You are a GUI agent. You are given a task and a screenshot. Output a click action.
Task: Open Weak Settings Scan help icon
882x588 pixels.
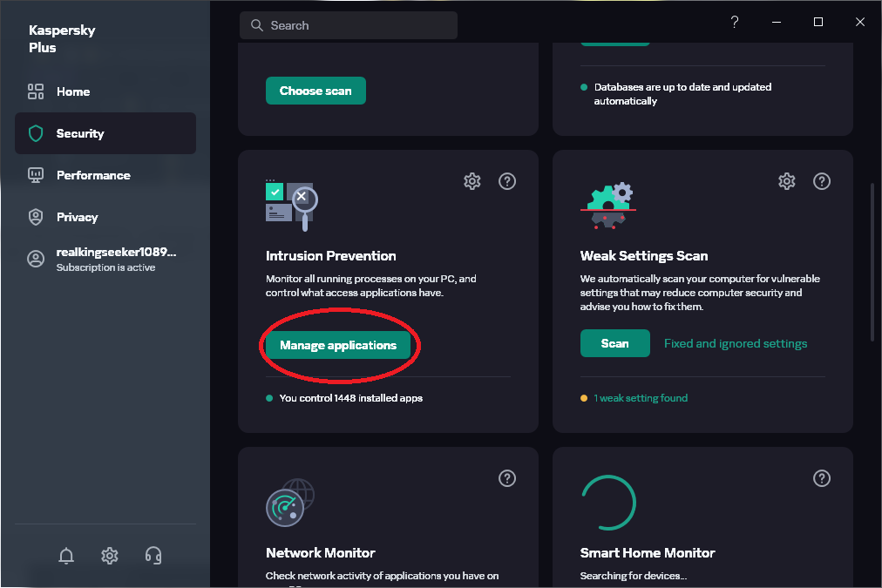pyautogui.click(x=822, y=181)
